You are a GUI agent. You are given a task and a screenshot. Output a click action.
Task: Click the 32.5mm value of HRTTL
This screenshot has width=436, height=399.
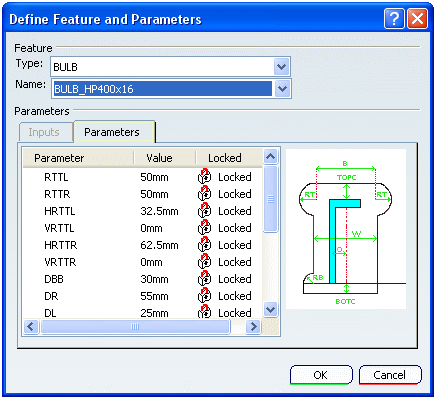click(x=159, y=211)
